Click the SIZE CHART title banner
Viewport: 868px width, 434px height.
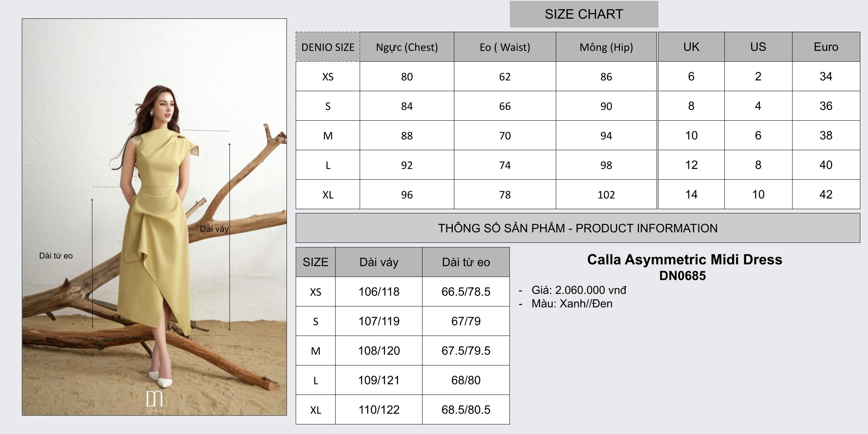click(x=584, y=15)
